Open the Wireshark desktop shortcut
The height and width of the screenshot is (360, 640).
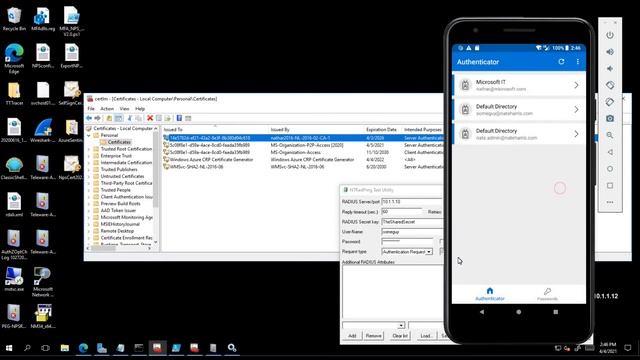click(43, 131)
